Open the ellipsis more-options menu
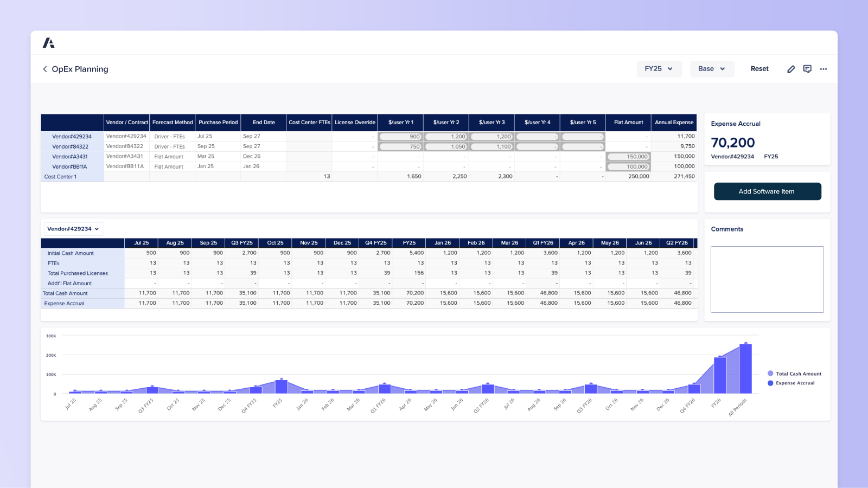Viewport: 868px width, 488px height. [824, 69]
